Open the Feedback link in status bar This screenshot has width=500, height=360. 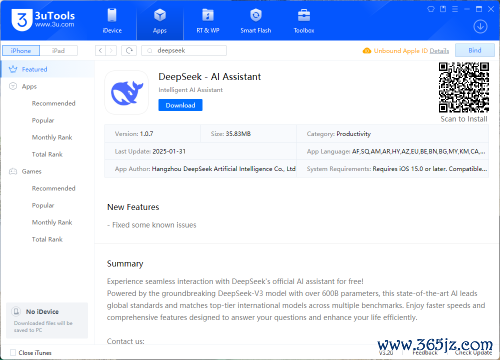click(x=425, y=353)
